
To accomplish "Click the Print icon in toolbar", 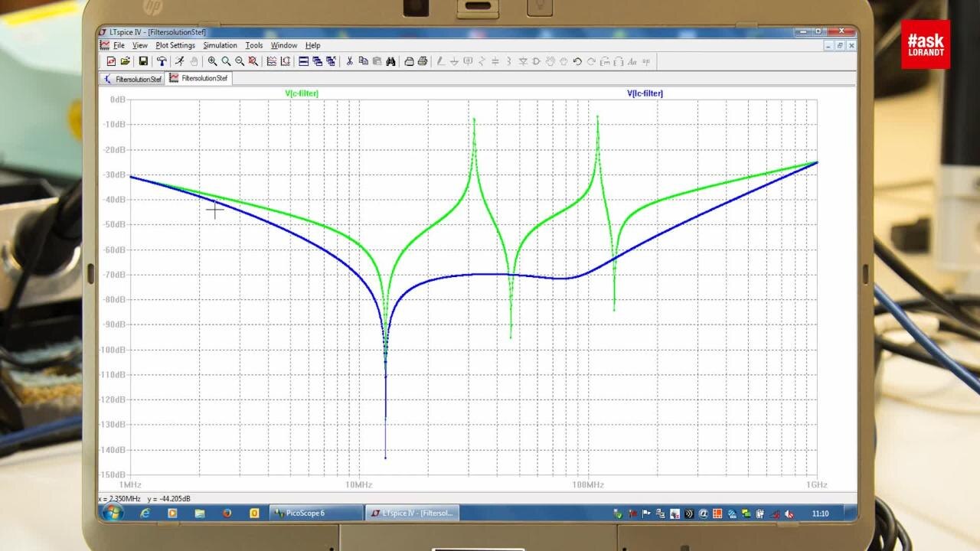I will tap(423, 61).
